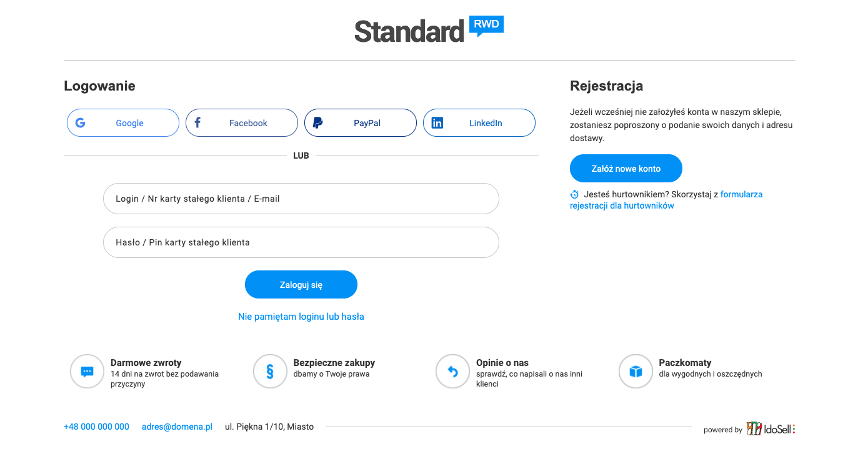Click the Paczkomaty box icon
The width and height of the screenshot is (868, 474).
(636, 372)
